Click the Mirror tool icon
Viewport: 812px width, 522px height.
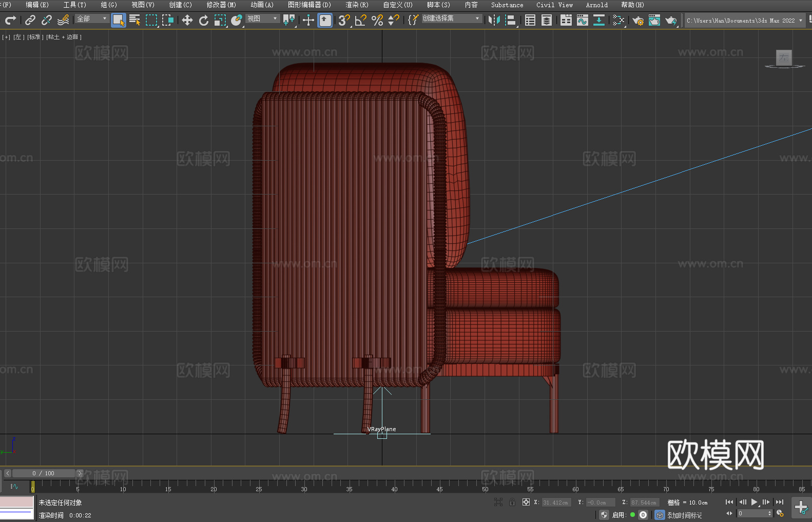494,20
